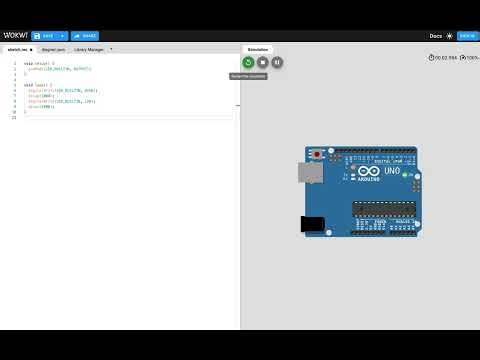This screenshot has height=360, width=480.
Task: Click the simulation timer clock icon
Action: pos(431,58)
